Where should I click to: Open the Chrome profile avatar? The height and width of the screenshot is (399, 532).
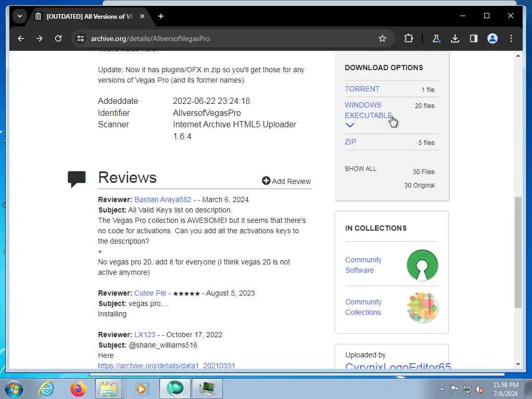click(493, 38)
